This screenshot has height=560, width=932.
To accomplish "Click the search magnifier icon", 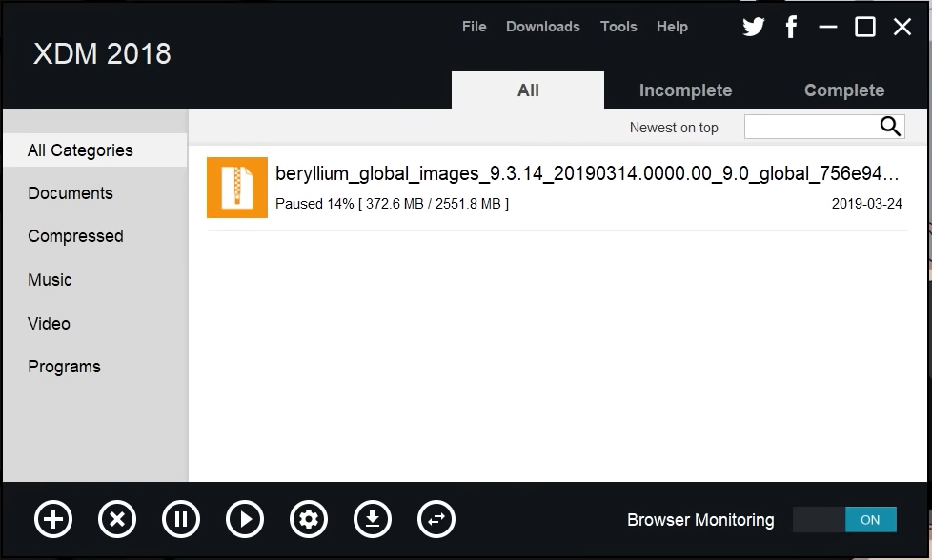I will pyautogui.click(x=890, y=127).
